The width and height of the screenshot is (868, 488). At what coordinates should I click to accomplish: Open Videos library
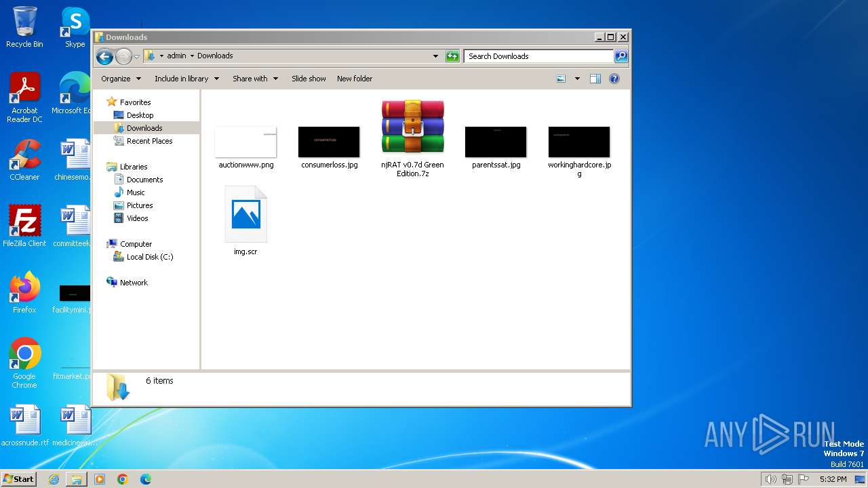tap(137, 218)
